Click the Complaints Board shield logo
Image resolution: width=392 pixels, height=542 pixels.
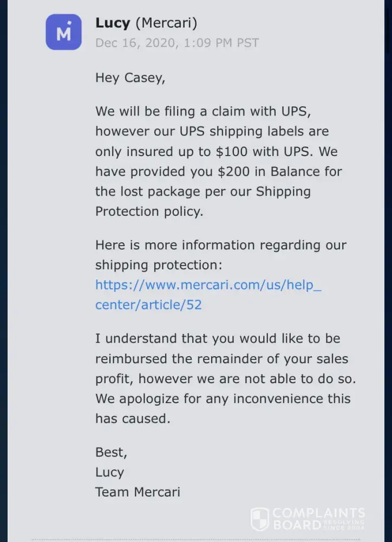(x=260, y=519)
